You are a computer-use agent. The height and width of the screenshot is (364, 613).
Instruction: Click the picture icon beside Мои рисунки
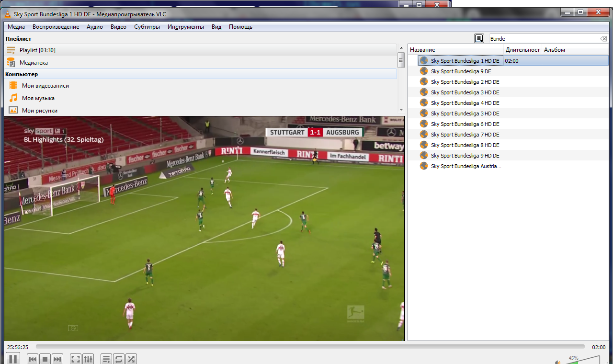click(13, 111)
